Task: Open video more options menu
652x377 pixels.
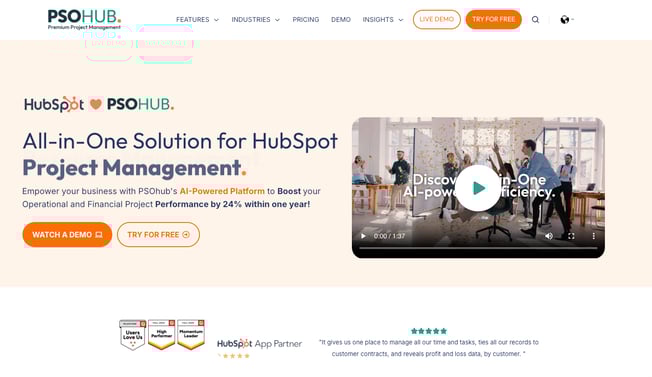Action: point(593,236)
